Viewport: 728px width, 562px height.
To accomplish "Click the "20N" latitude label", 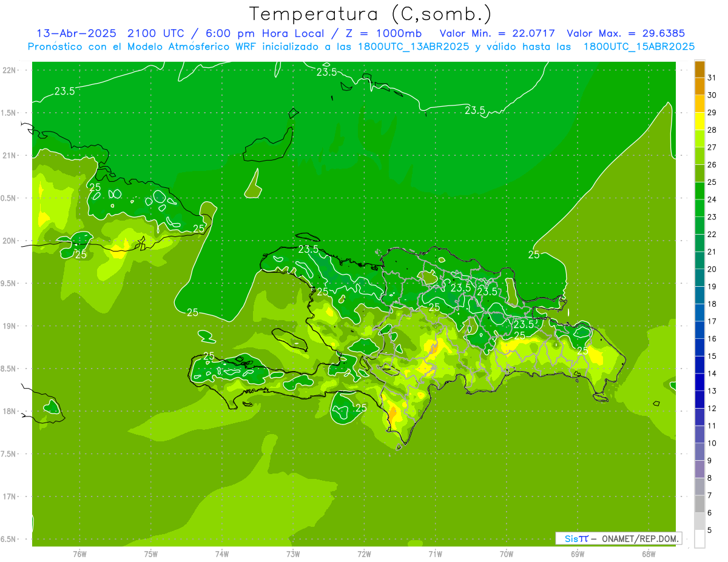I will click(x=10, y=241).
